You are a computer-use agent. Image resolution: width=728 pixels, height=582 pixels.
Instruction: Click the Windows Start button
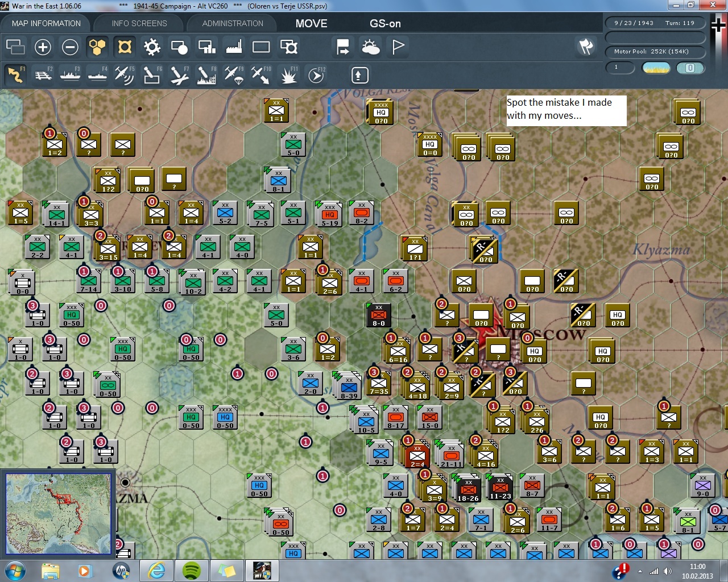(15, 571)
